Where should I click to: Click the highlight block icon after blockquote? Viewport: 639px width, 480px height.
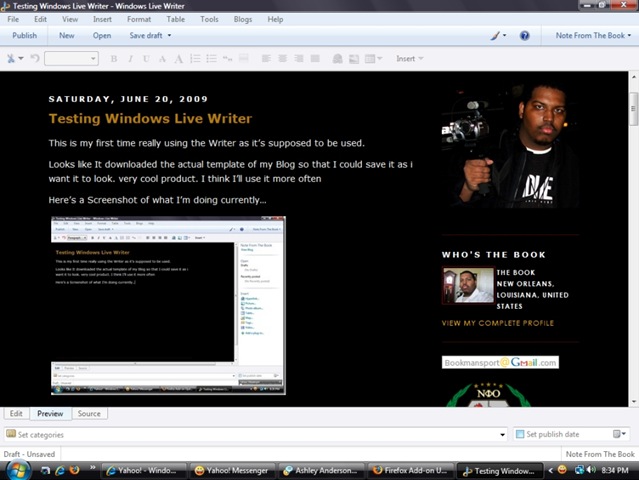click(x=244, y=58)
